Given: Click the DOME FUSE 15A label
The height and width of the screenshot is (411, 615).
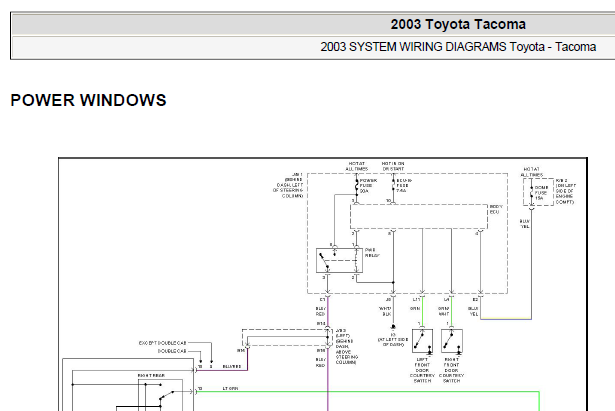Looking at the screenshot, I should click(x=541, y=193).
